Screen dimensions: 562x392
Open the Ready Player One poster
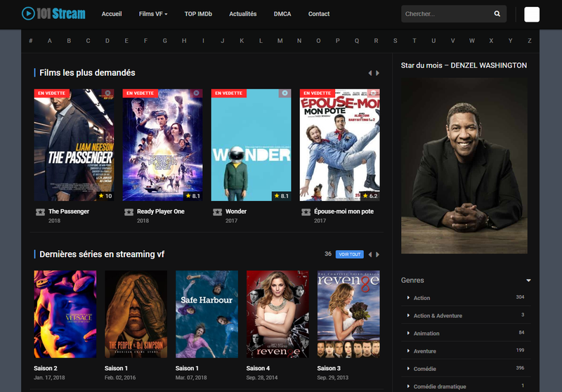point(163,145)
